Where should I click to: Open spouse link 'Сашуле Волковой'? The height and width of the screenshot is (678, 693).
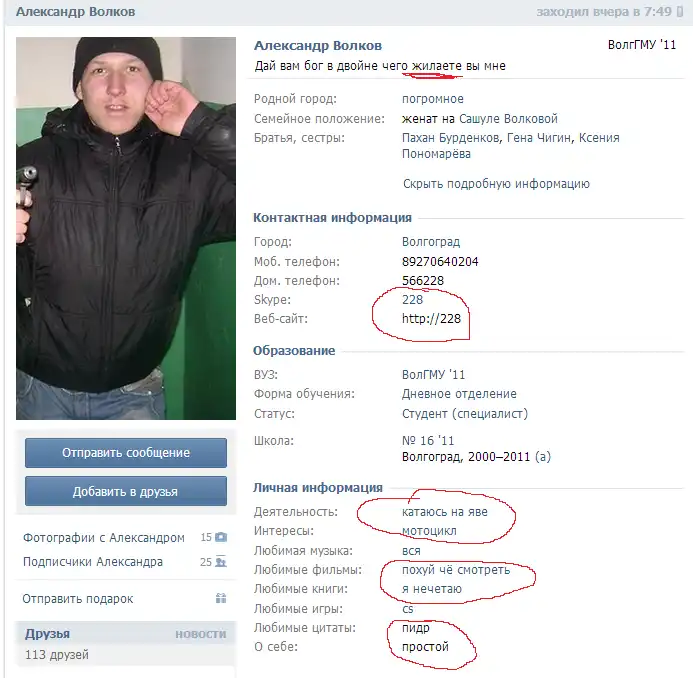508,119
